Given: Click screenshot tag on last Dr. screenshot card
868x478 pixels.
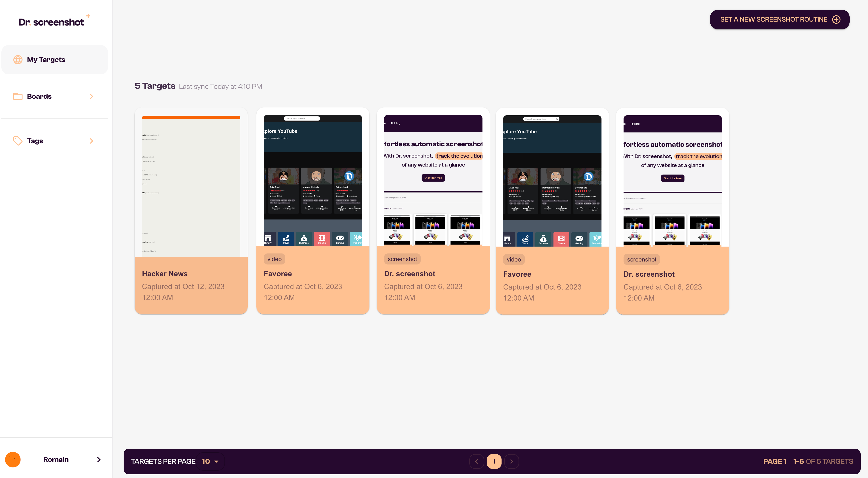Looking at the screenshot, I should pyautogui.click(x=641, y=259).
